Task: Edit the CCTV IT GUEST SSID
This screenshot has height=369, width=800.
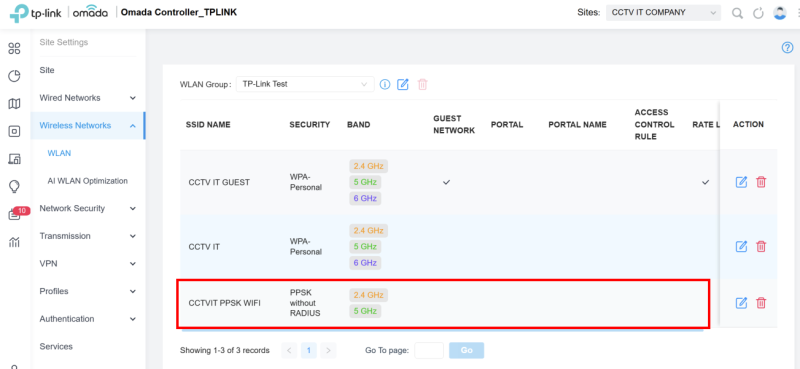Action: (741, 182)
